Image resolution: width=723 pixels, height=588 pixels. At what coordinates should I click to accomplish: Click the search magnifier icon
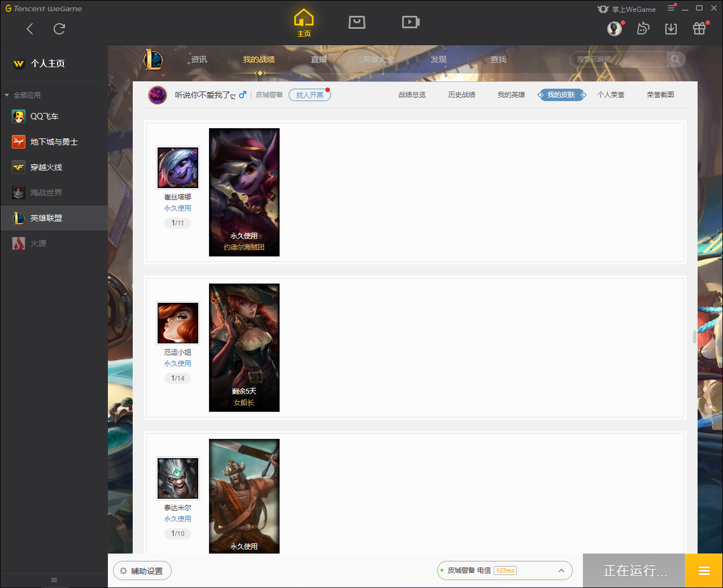pos(676,59)
